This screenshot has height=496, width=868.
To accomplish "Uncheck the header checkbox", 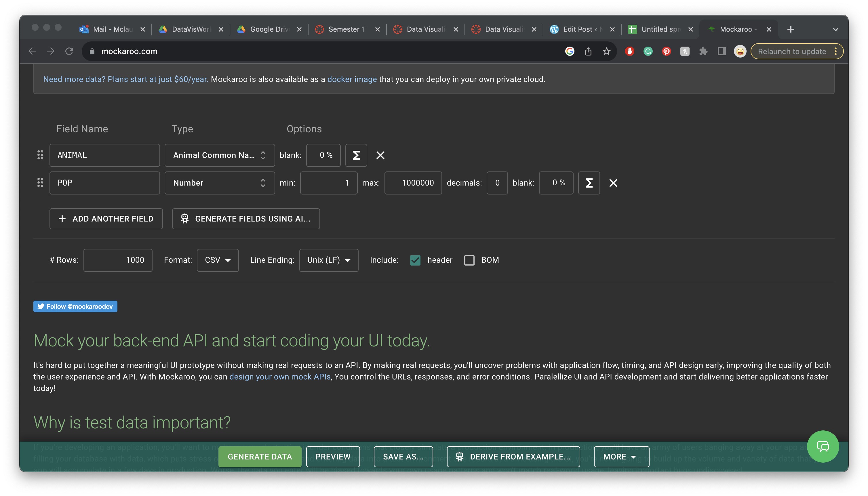I will 415,260.
